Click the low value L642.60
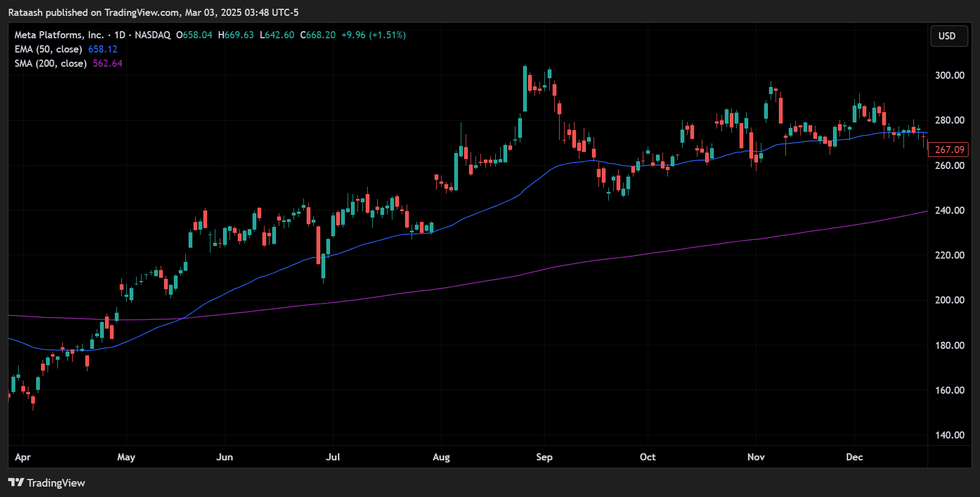Screen dimensions: 980x497 coord(277,35)
